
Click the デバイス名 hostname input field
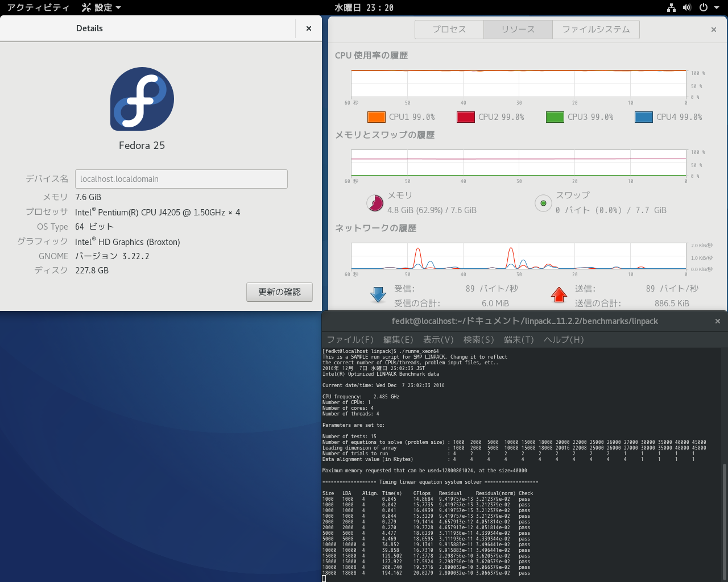tap(181, 179)
